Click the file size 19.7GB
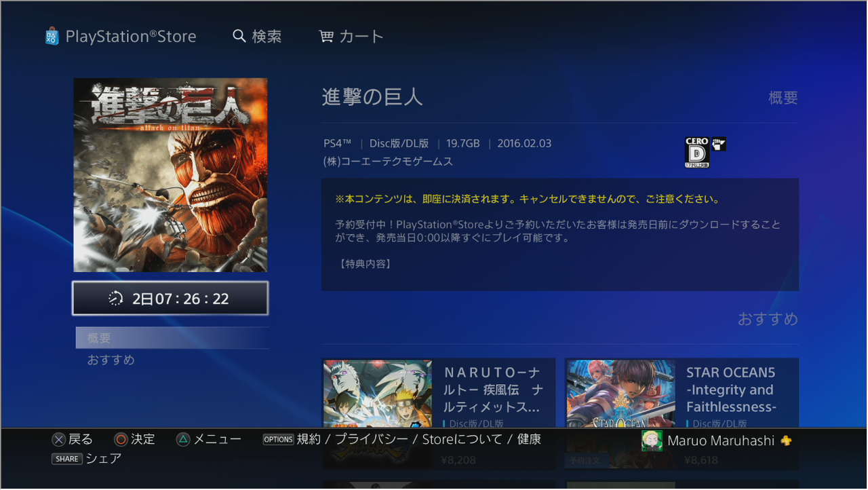The width and height of the screenshot is (868, 490). tap(463, 143)
